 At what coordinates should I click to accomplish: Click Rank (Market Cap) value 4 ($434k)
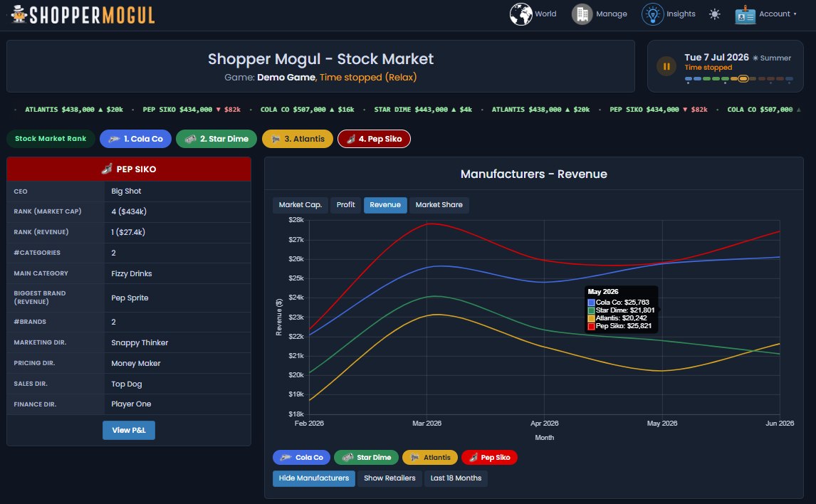click(x=129, y=211)
